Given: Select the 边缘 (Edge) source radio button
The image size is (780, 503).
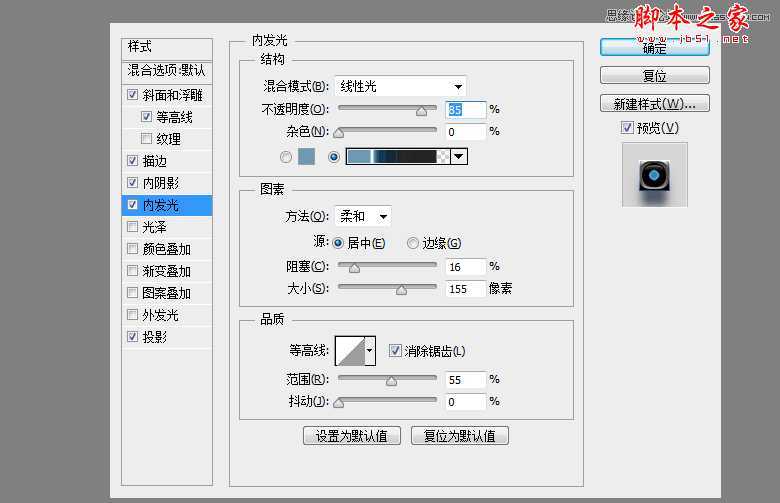Looking at the screenshot, I should click(413, 243).
